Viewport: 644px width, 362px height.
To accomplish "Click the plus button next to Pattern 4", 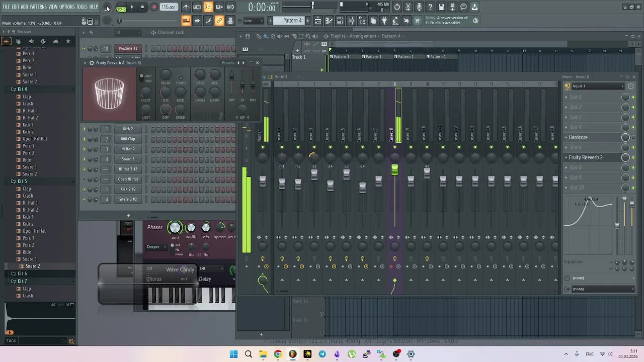I will (x=308, y=21).
